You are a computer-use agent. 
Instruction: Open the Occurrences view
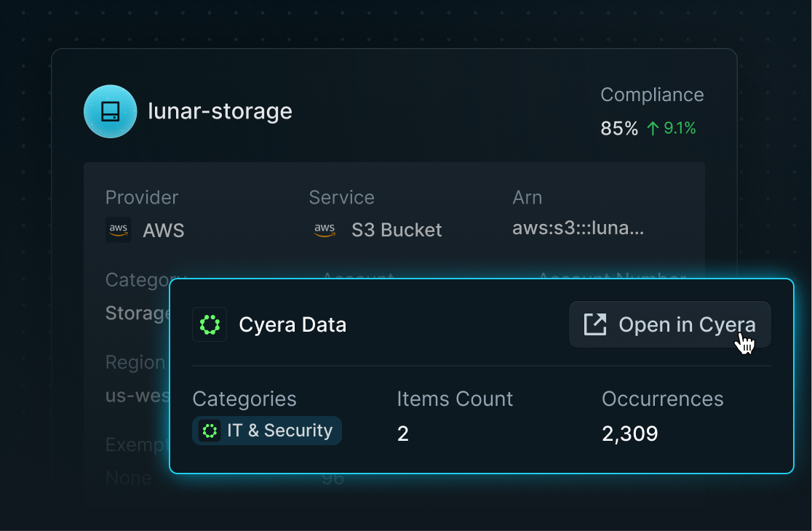(x=662, y=399)
